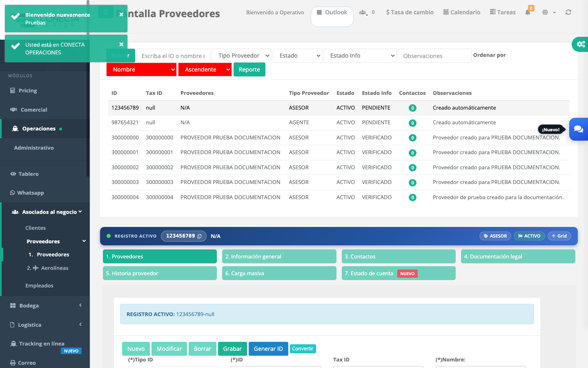Click the Grid button in record bar
The height and width of the screenshot is (368, 588).
[559, 236]
